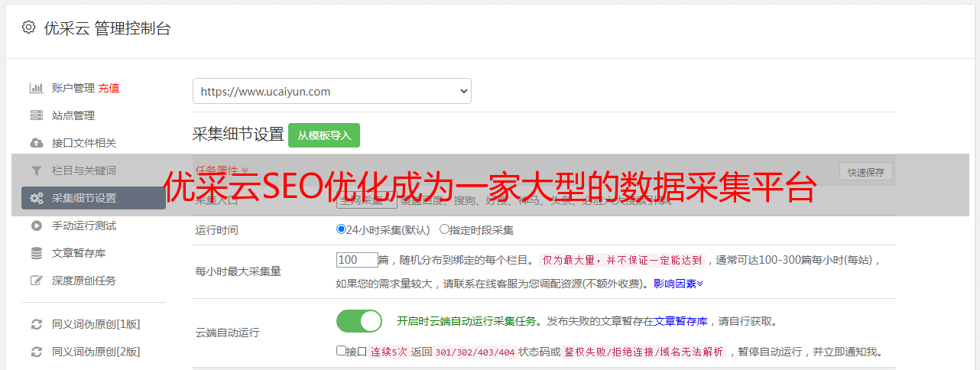
Task: Toggle the 云端自动运行 green switch
Action: pos(359,321)
